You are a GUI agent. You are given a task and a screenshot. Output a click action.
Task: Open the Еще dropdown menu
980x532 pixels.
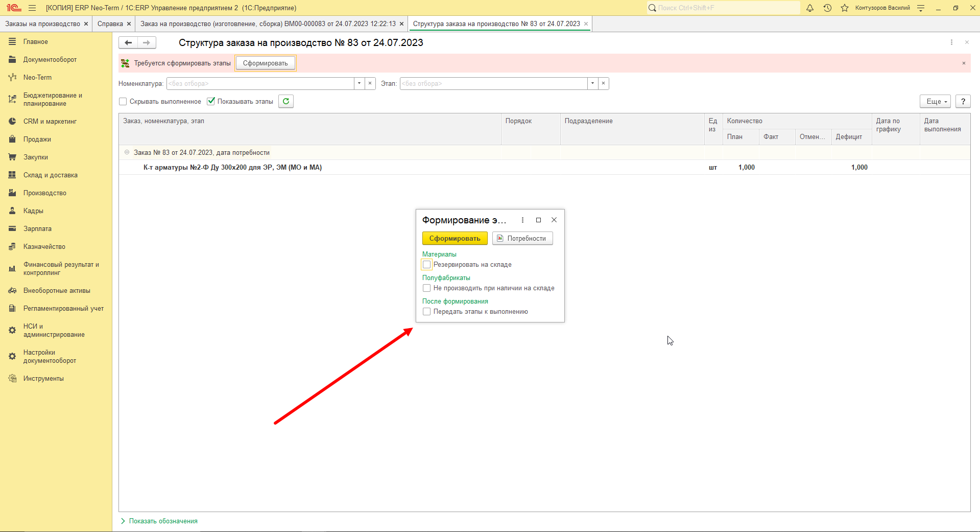(x=935, y=101)
